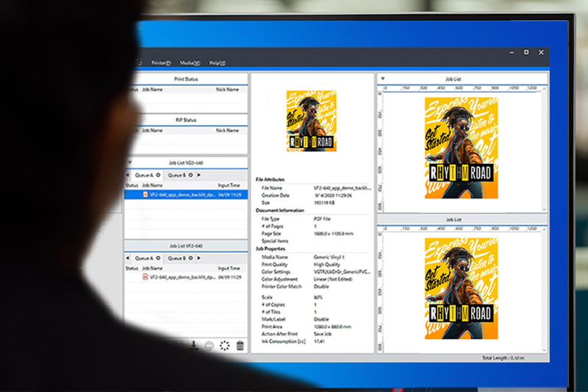Collapse the upper-right Job List preview triangle
This screenshot has height=392, width=588.
tap(383, 78)
